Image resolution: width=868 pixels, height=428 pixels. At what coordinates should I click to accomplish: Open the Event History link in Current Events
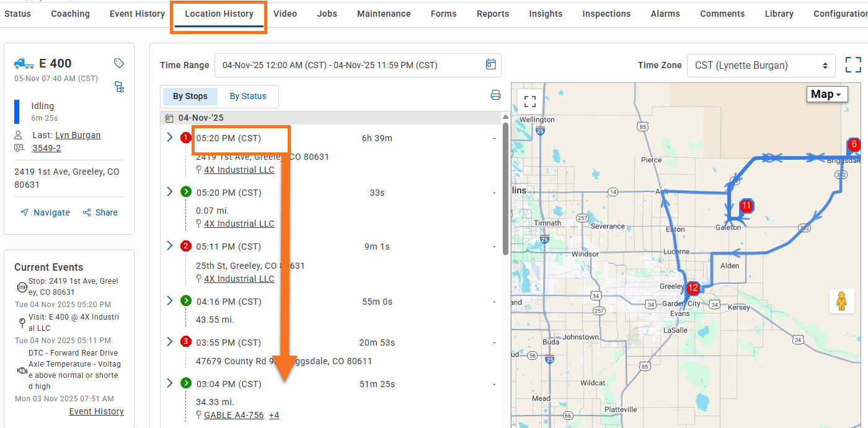96,411
